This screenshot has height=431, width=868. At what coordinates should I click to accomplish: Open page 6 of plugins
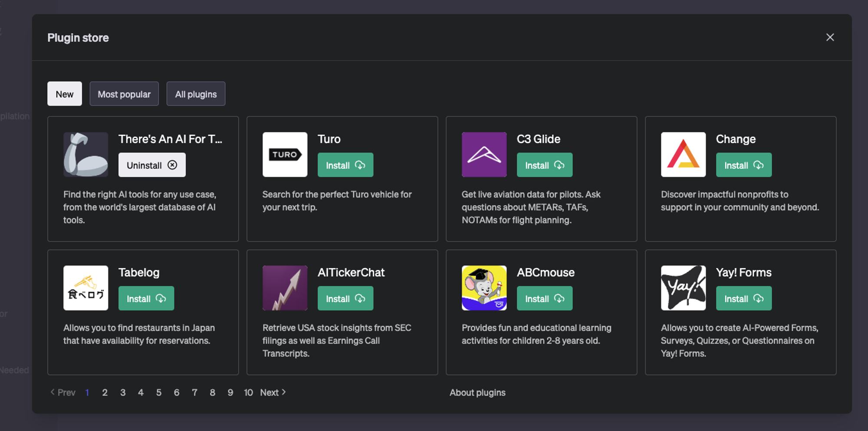(177, 392)
